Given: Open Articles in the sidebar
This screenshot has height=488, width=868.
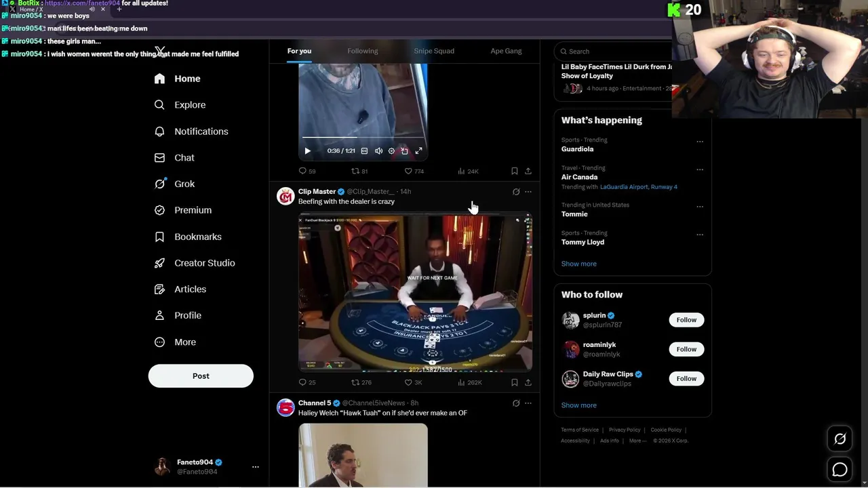Looking at the screenshot, I should point(180,289).
